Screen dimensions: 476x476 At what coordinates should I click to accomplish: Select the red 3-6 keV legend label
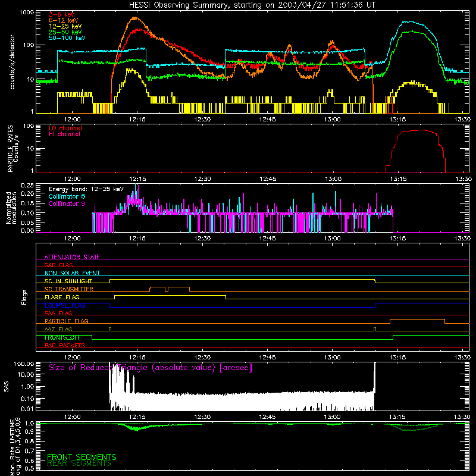click(62, 14)
